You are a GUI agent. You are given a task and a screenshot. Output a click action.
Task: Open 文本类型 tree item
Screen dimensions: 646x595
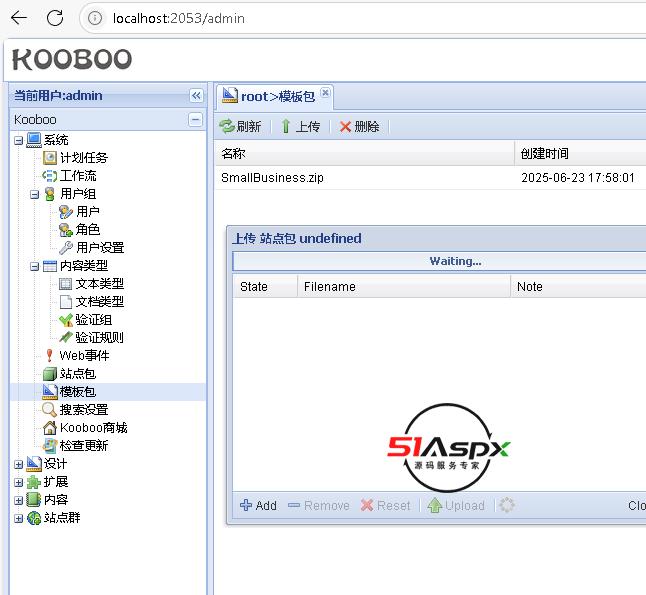(100, 284)
